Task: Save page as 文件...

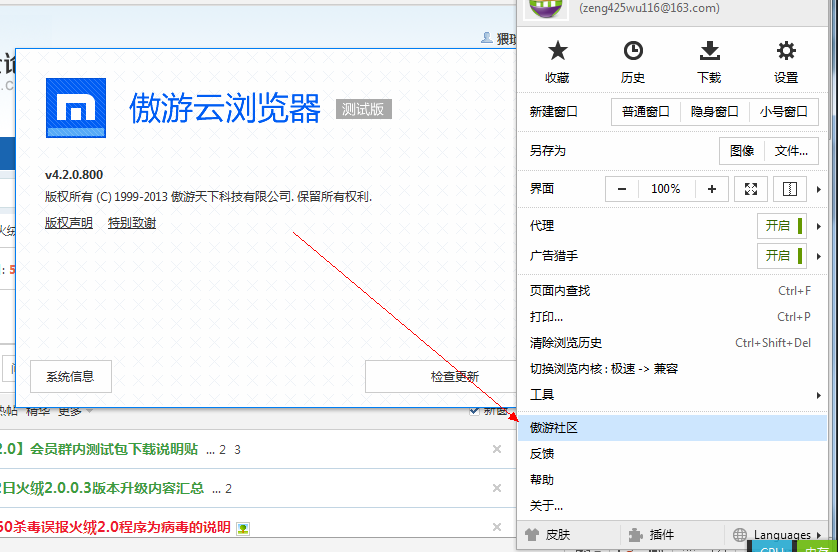Action: click(x=791, y=151)
